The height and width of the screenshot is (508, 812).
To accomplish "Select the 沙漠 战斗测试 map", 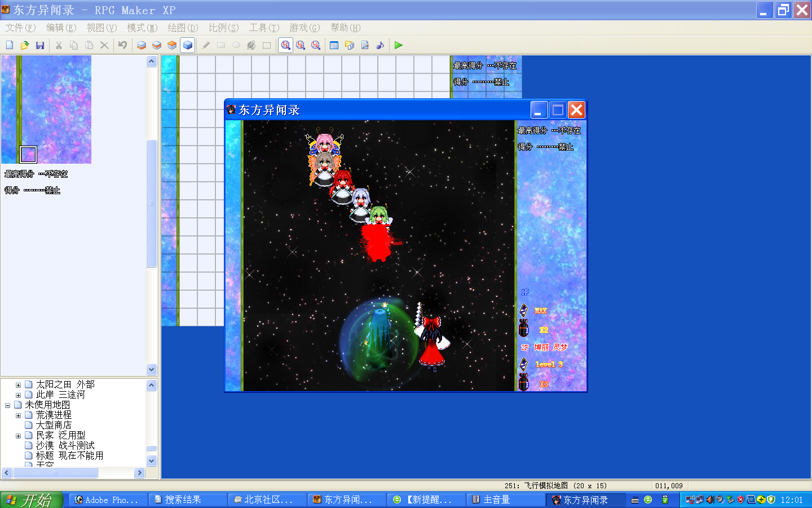I will click(65, 445).
